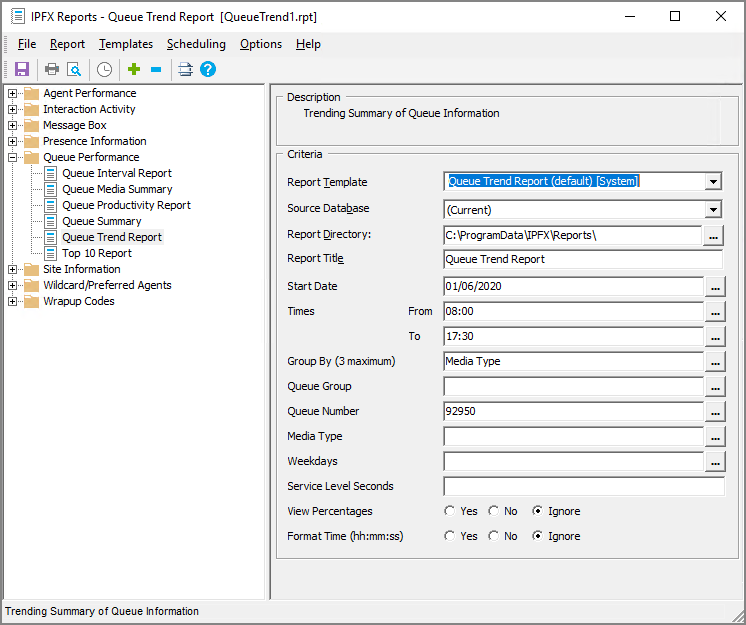This screenshot has width=746, height=625.
Task: Open the Source Database dropdown
Action: click(x=713, y=209)
